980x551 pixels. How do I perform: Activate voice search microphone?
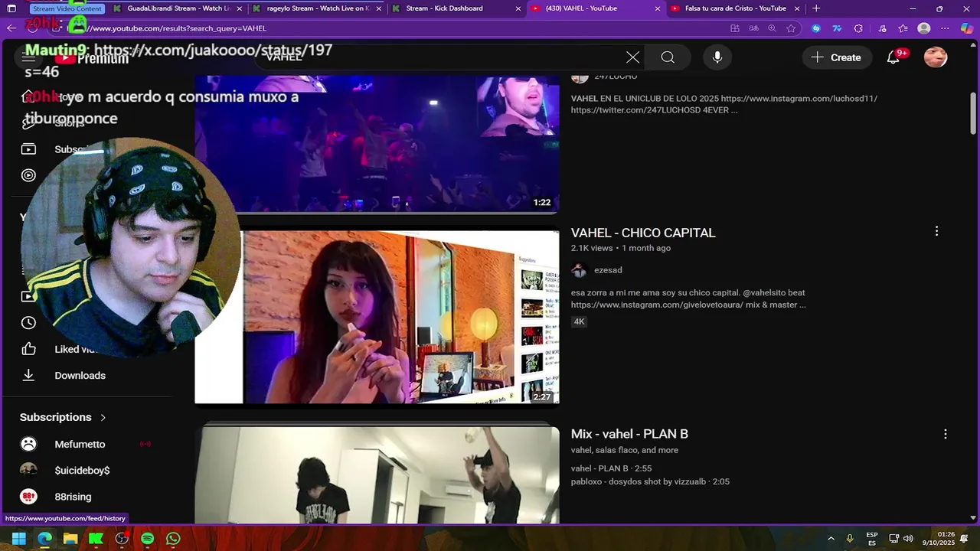pyautogui.click(x=717, y=57)
